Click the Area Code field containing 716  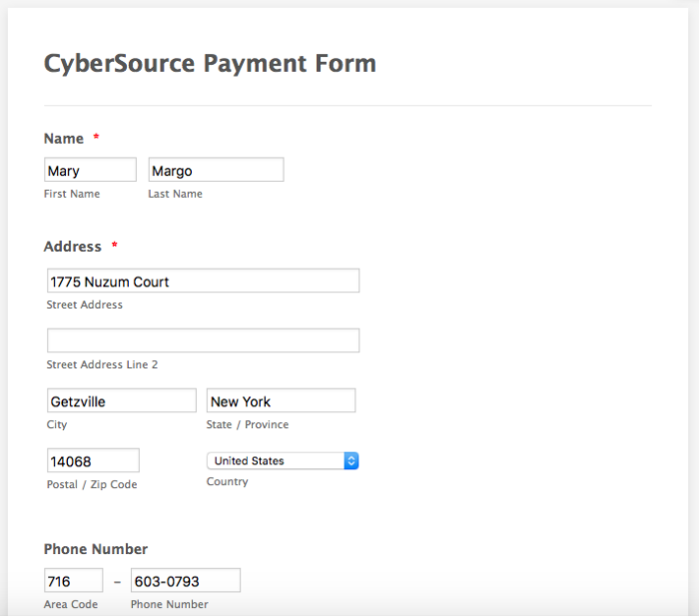pos(74,580)
